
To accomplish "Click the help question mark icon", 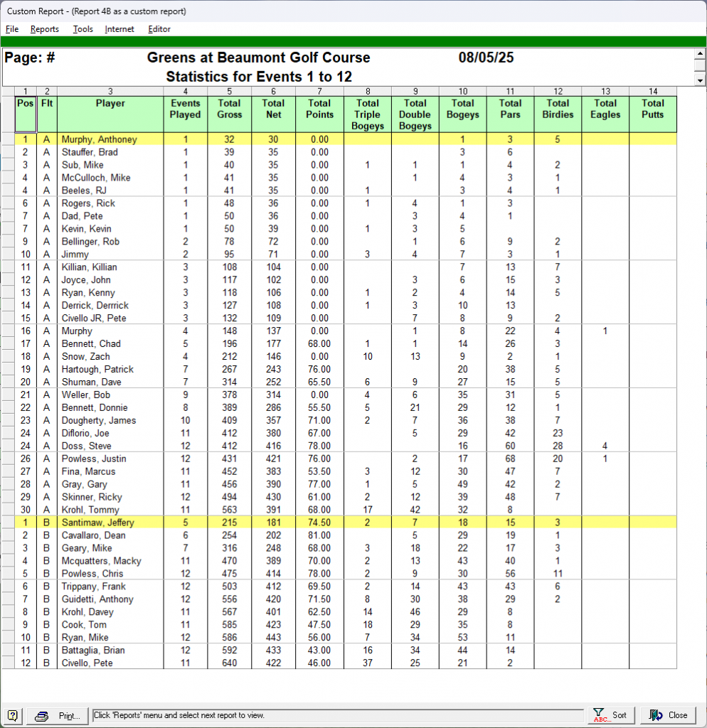I will tap(13, 715).
